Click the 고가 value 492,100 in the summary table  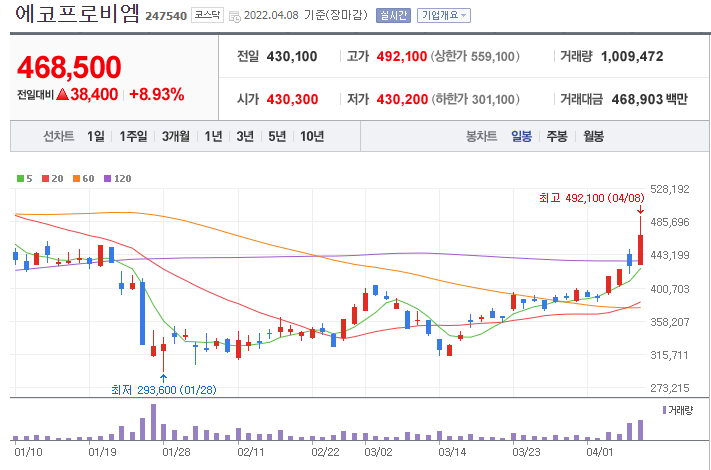[402, 57]
